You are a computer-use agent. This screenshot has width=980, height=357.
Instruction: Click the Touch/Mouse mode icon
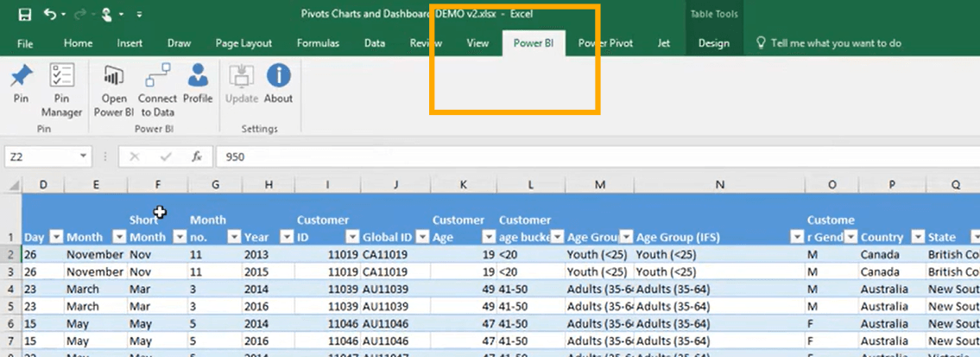105,14
